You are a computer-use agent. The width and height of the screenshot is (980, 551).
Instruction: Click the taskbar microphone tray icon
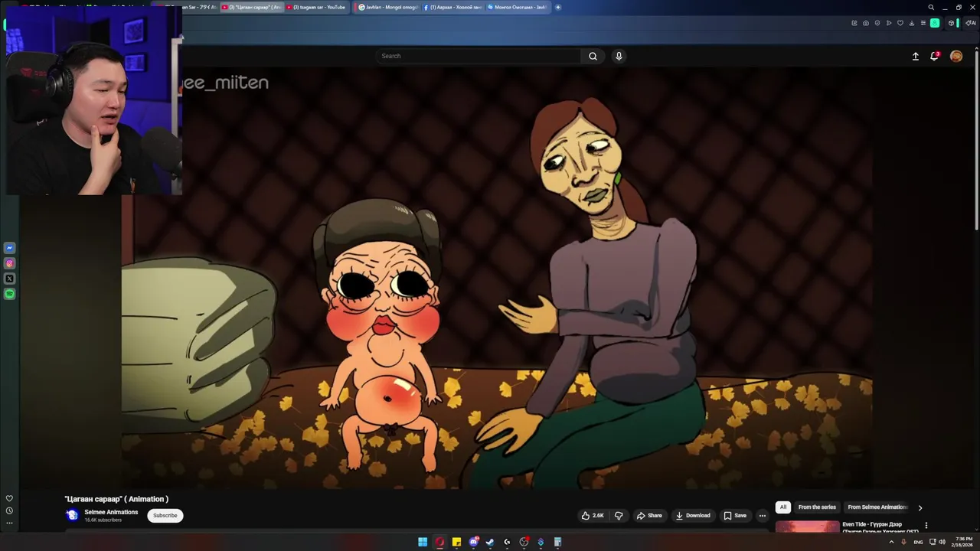coord(903,542)
